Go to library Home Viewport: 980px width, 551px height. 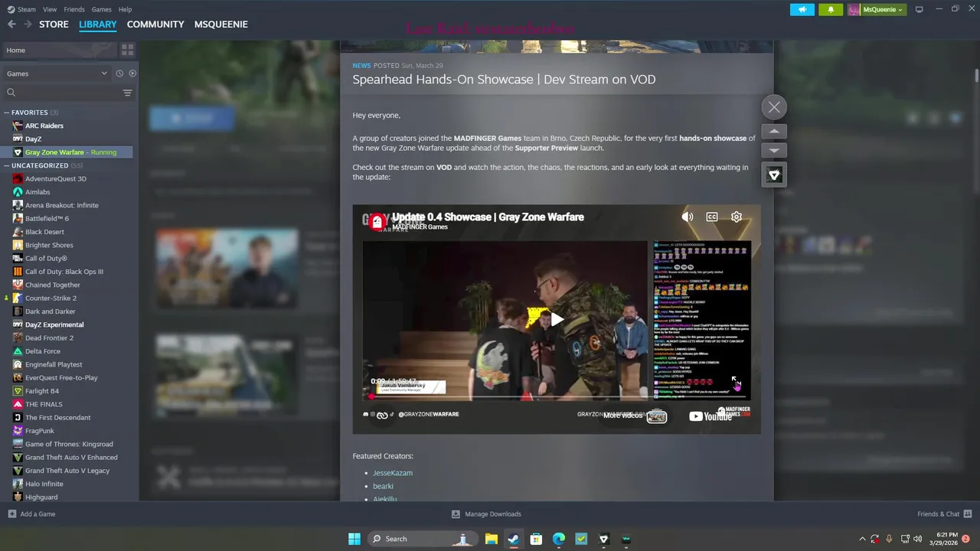point(58,50)
